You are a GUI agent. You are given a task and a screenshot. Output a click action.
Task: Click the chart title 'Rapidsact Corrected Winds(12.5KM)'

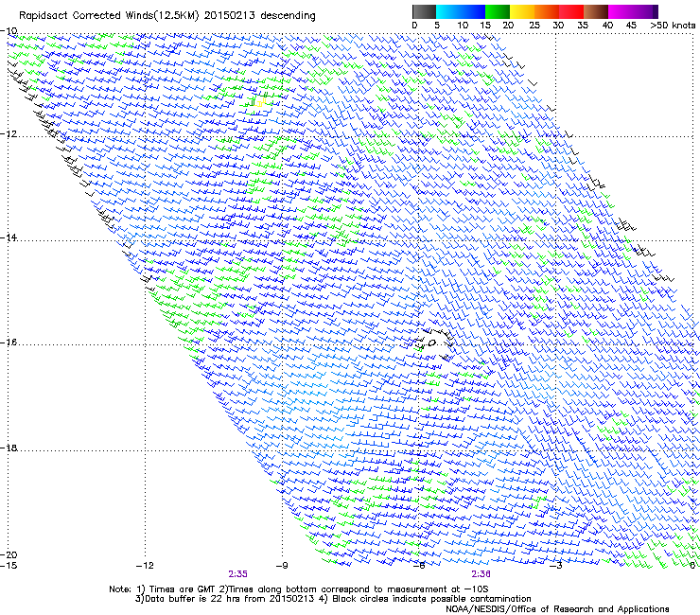click(x=109, y=16)
